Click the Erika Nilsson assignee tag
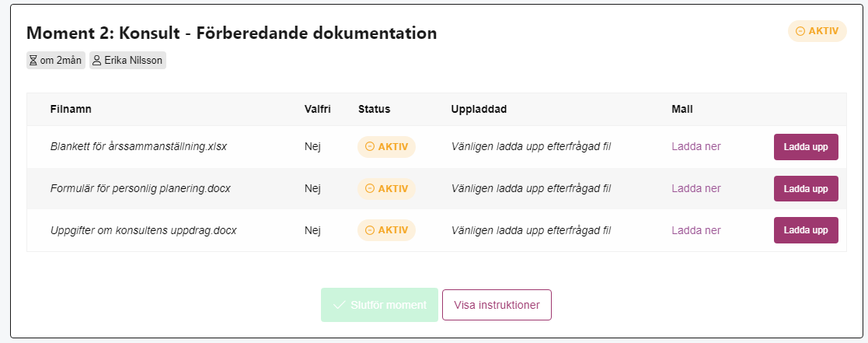Image resolution: width=868 pixels, height=343 pixels. click(x=128, y=61)
